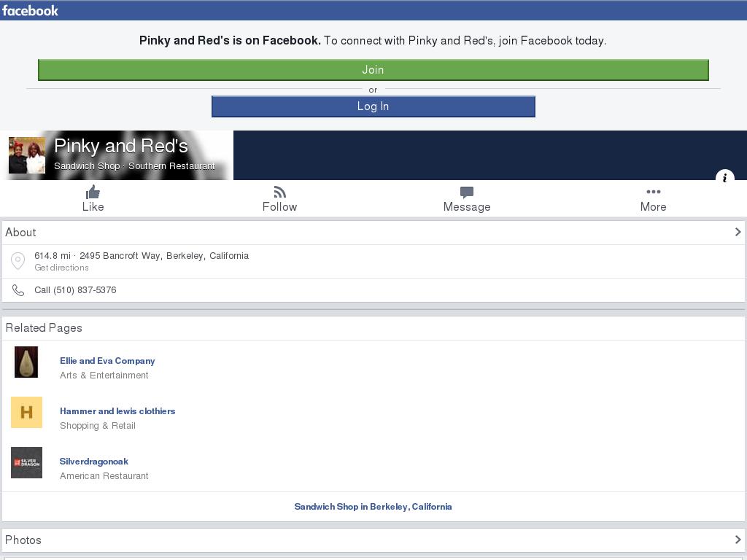Open Hammer and lewis clothiers page
This screenshot has width=747, height=560.
pos(117,411)
